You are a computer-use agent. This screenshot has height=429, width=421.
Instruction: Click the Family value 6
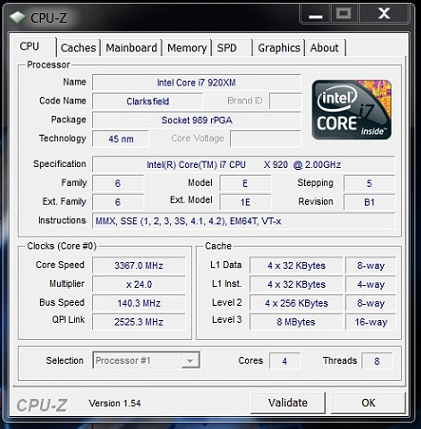click(118, 183)
